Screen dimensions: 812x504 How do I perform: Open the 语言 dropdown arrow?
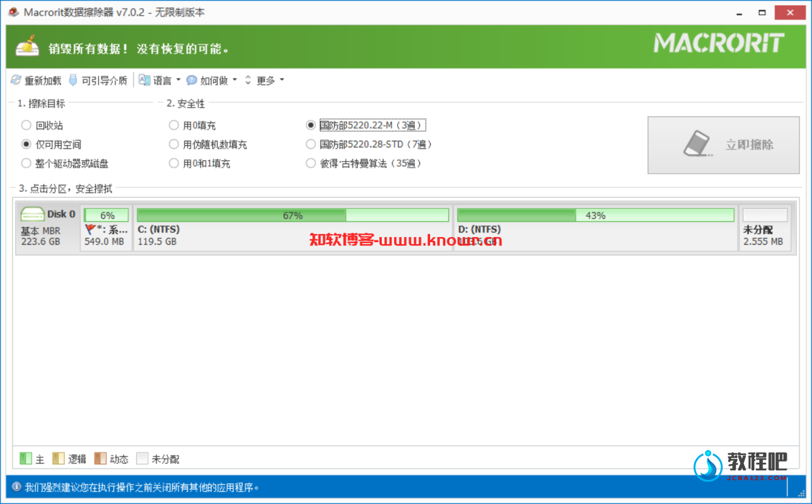(178, 80)
